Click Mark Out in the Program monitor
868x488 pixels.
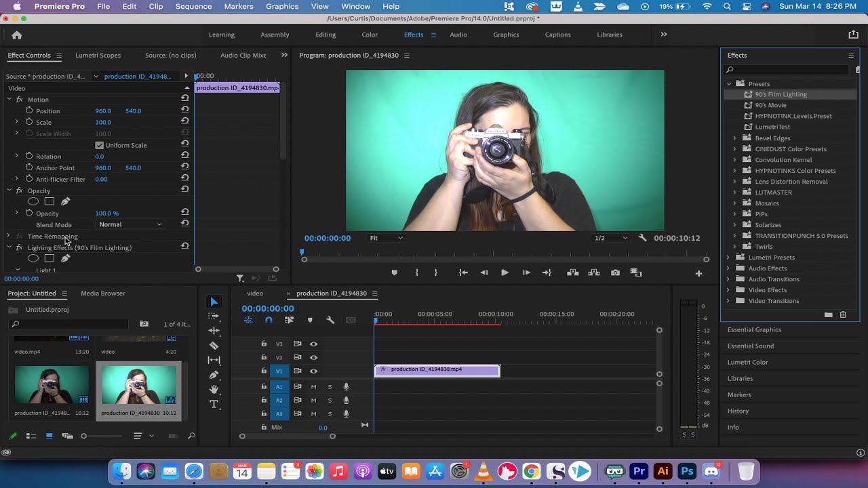[435, 272]
